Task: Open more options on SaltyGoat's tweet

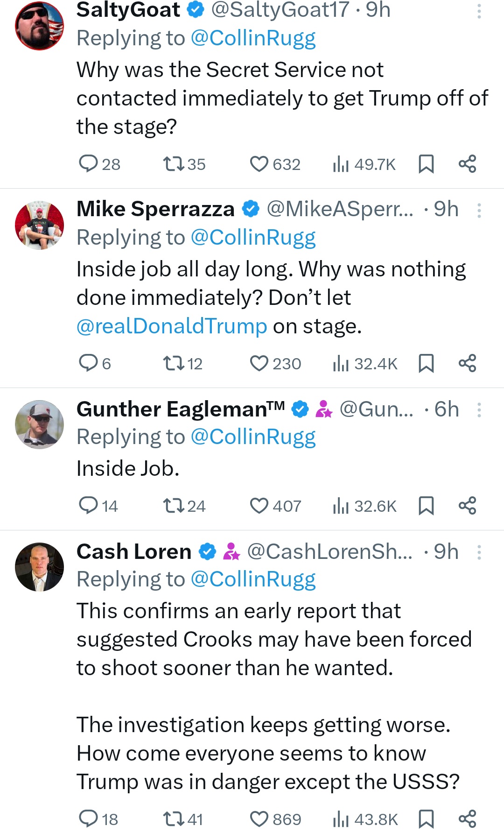Action: coord(479,11)
